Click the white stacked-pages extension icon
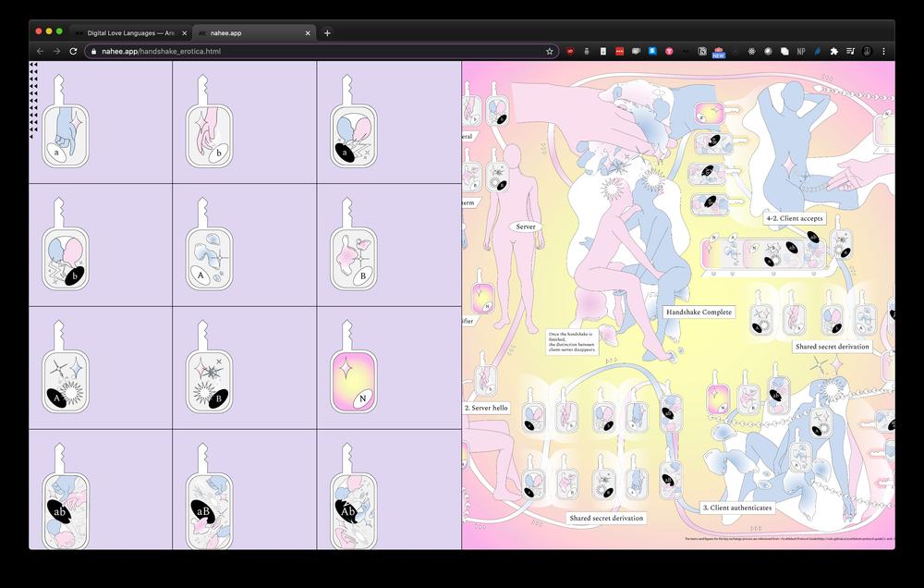924x588 pixels. (784, 51)
